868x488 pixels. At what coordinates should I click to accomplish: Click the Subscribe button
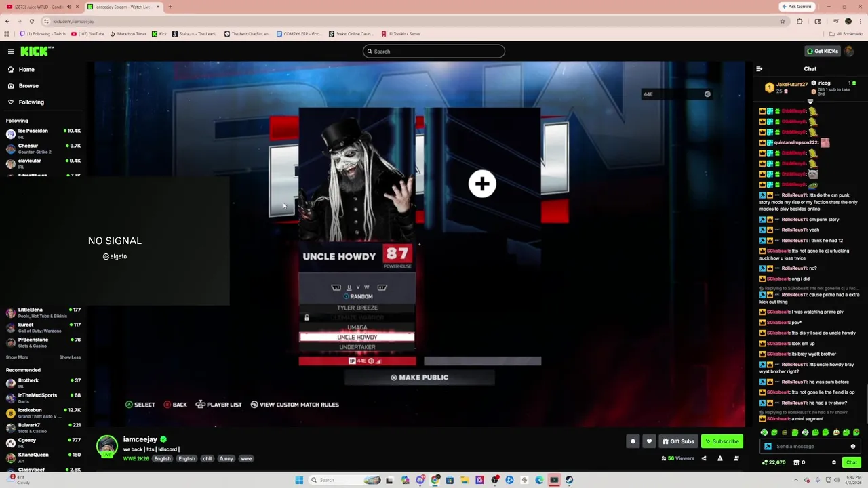click(722, 441)
